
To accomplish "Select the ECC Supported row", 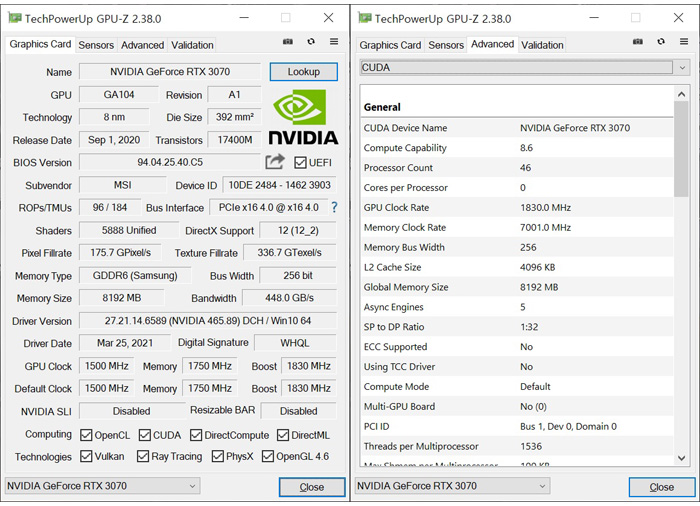I will point(517,347).
